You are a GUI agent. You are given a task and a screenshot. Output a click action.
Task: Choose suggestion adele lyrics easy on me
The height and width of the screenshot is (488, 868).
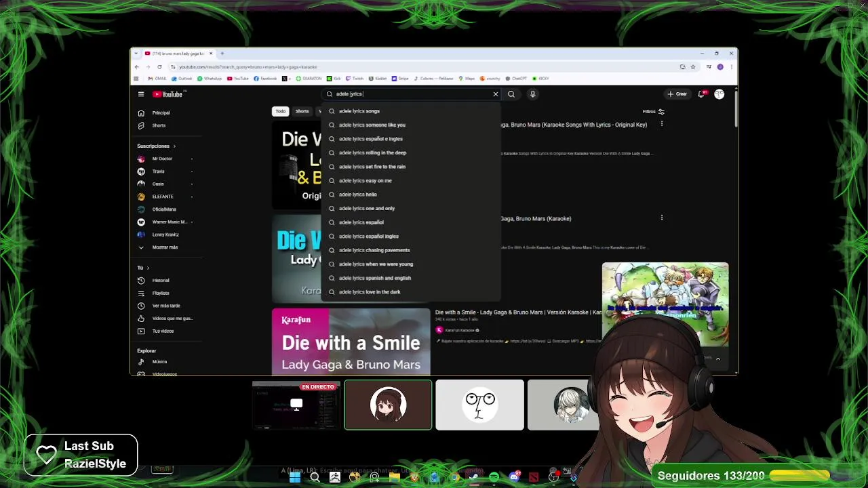(412, 181)
